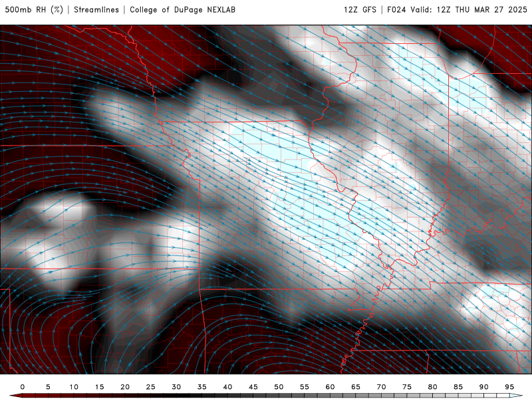Click the "12Z GFS" model run label
Viewport: 532px width, 399px height.
pyautogui.click(x=360, y=9)
